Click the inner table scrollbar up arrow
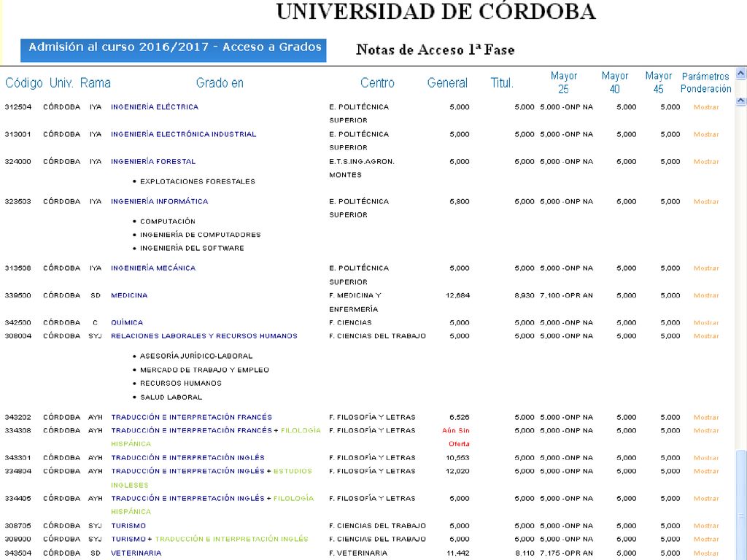This screenshot has height=560, width=747. [741, 101]
